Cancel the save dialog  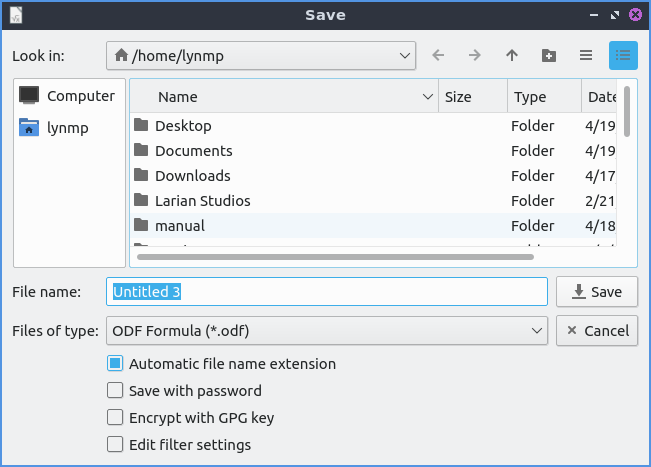click(x=596, y=330)
